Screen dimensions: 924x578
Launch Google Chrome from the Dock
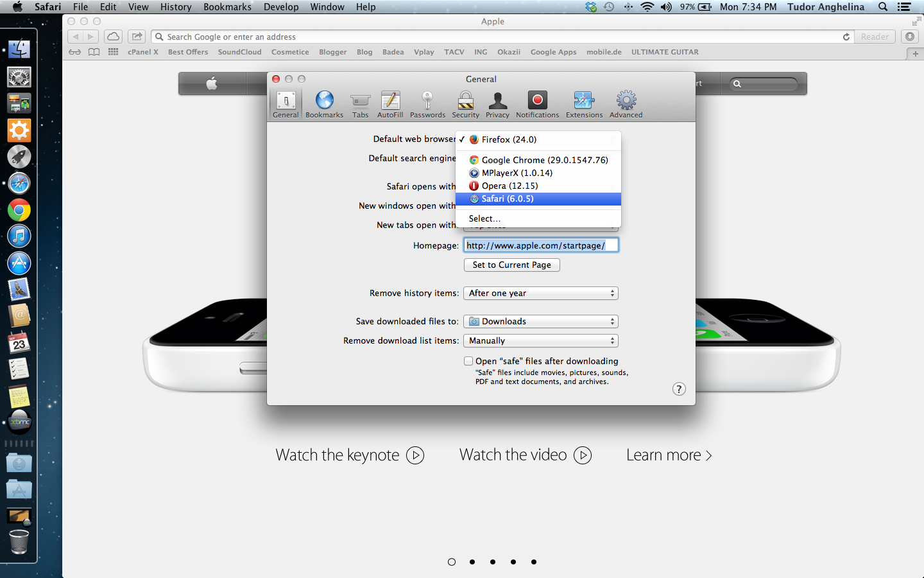tap(19, 210)
